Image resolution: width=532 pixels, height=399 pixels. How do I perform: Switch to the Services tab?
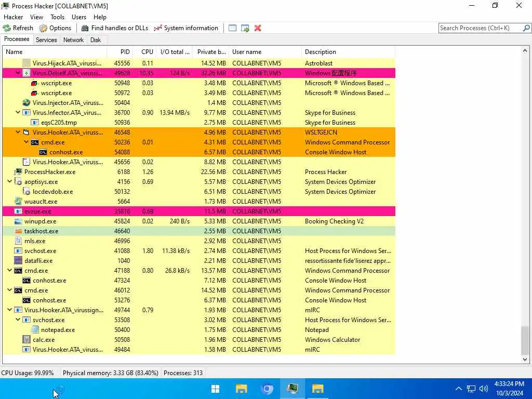coord(46,39)
